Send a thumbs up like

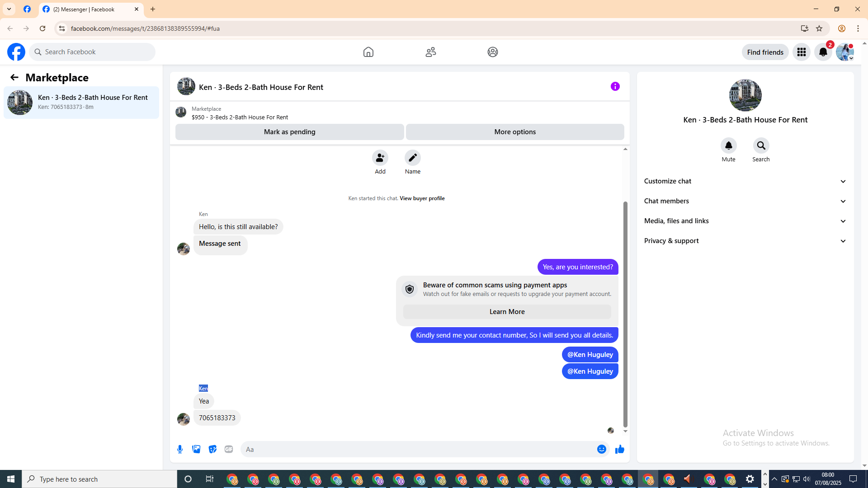point(620,449)
